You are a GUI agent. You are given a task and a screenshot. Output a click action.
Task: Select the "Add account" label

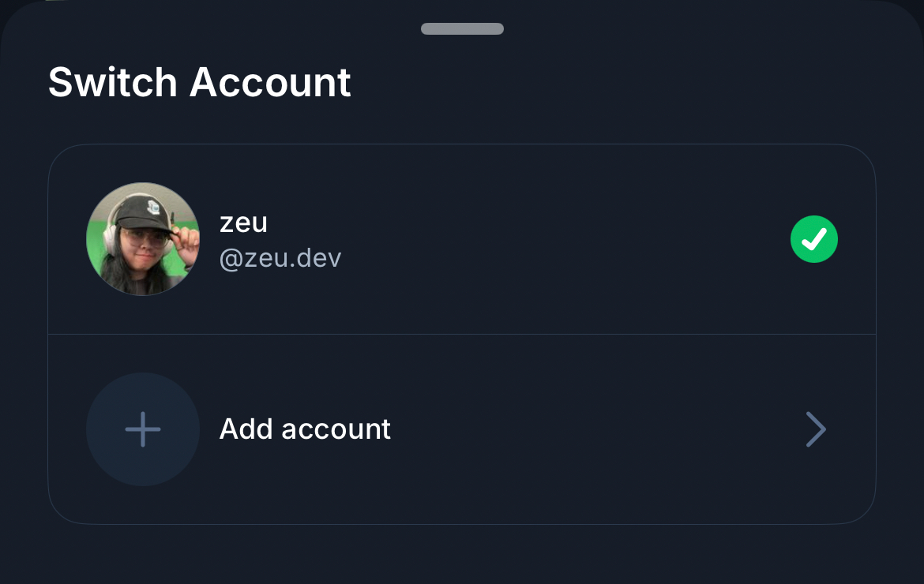click(305, 429)
